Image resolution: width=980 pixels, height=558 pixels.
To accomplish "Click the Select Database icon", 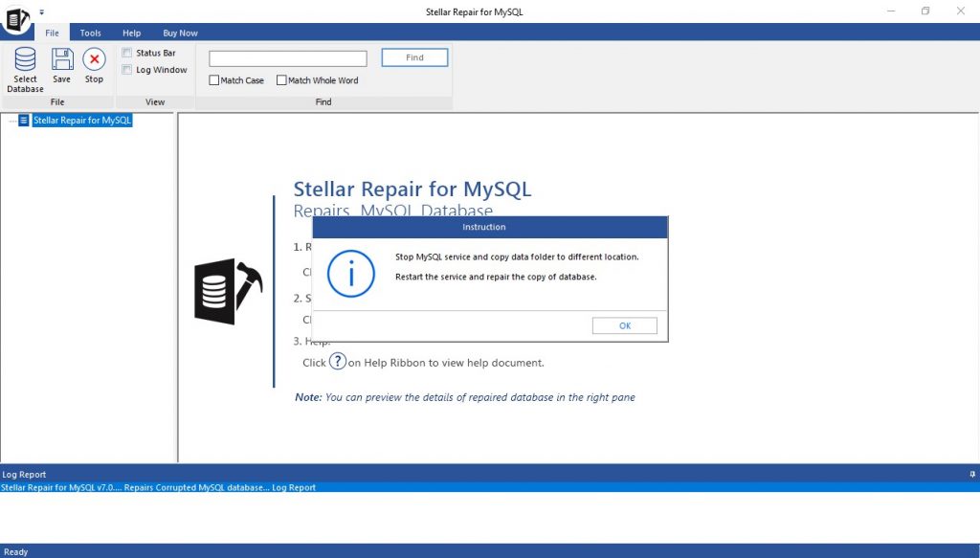I will (25, 59).
